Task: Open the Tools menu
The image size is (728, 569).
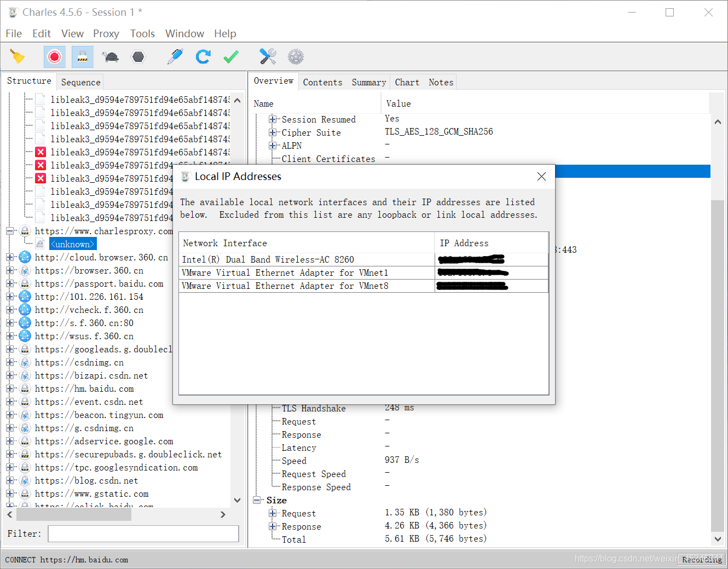Action: [142, 33]
